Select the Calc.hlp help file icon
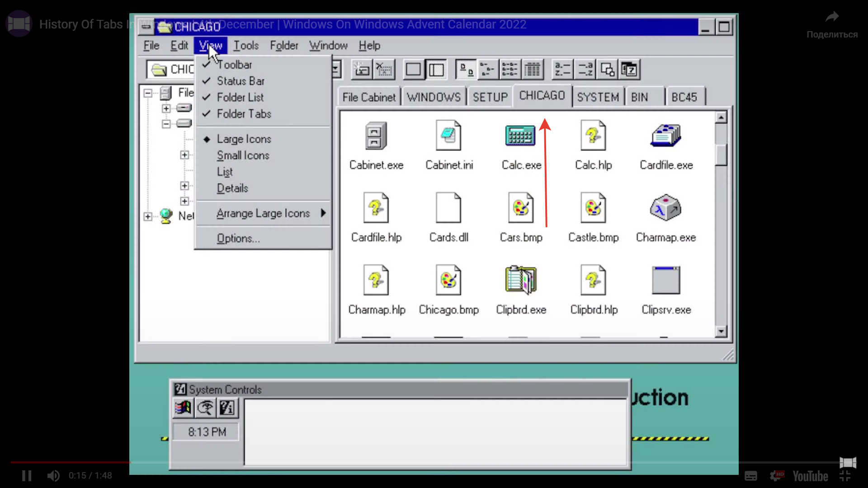The height and width of the screenshot is (488, 868). [x=593, y=136]
